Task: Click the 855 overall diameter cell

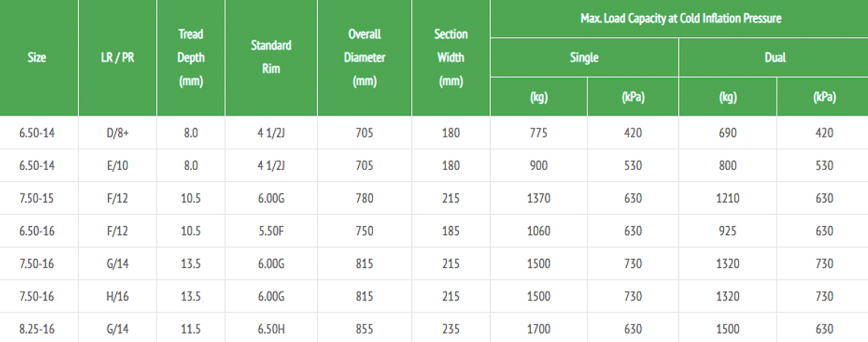Action: (365, 329)
